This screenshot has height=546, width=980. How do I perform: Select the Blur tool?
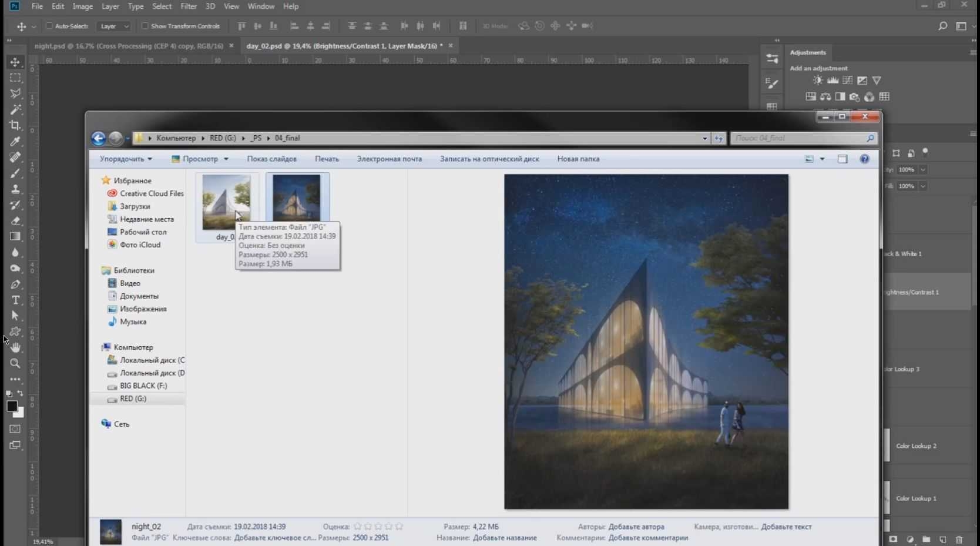(15, 252)
